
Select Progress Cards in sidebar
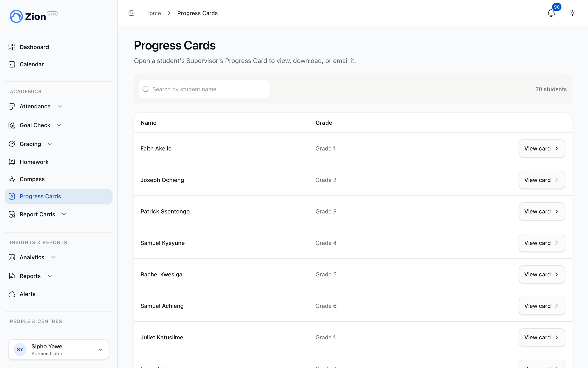tap(59, 196)
